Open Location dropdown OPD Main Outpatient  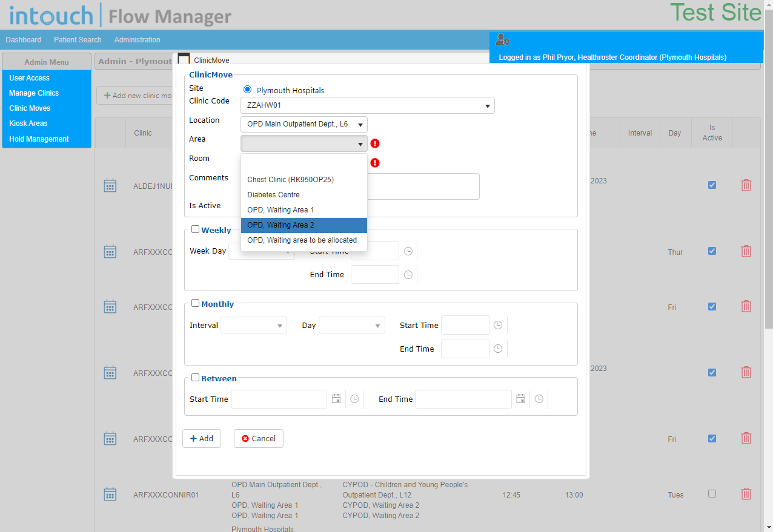304,124
